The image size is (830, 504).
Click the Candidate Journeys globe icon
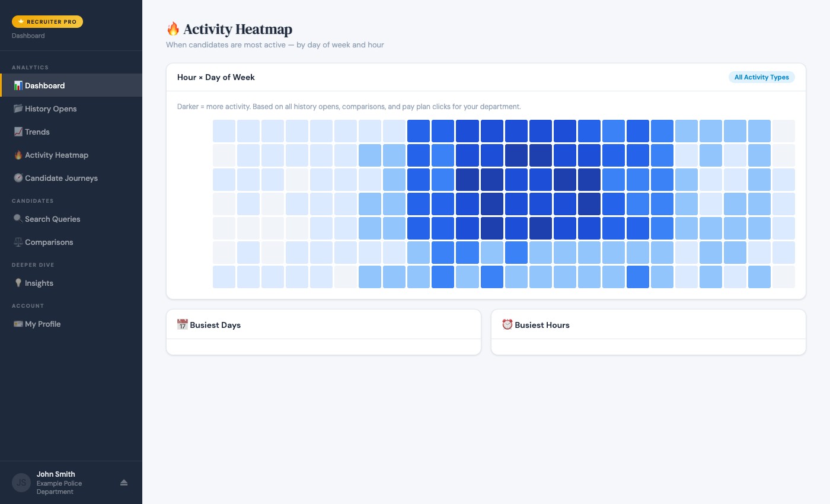pyautogui.click(x=18, y=178)
